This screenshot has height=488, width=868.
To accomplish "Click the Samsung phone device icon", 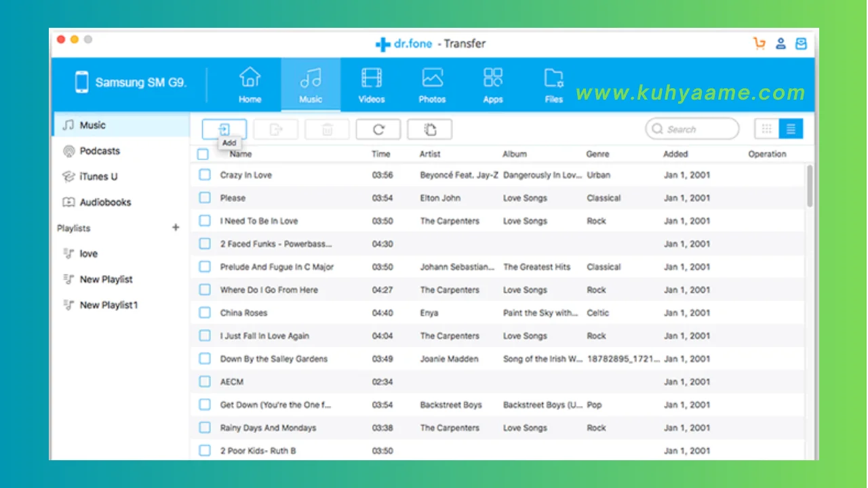I will coord(82,83).
